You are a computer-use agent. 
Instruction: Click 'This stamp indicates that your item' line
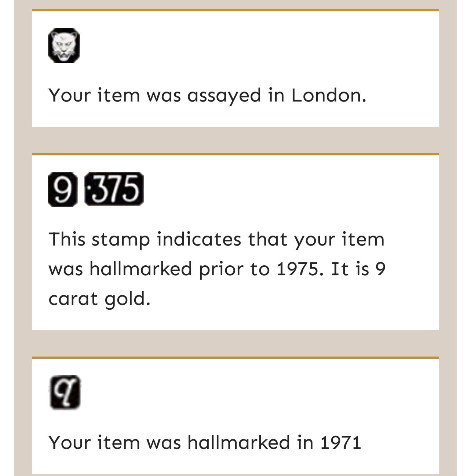pos(216,239)
